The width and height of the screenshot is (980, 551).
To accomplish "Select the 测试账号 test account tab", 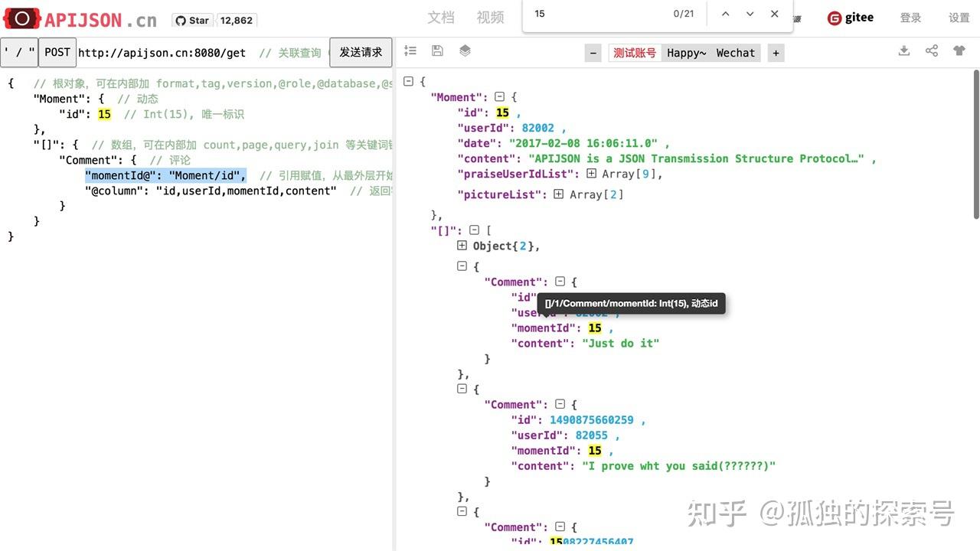I will pyautogui.click(x=635, y=53).
